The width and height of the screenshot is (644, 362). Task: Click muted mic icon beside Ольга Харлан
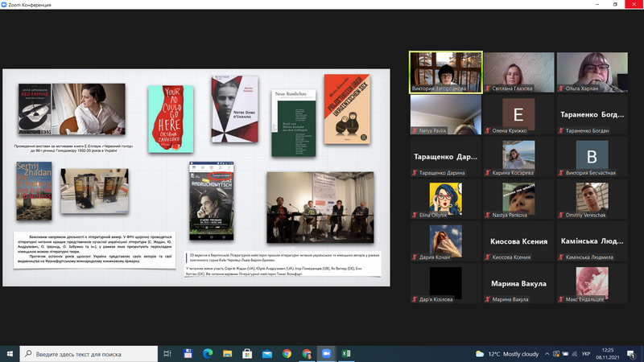(560, 88)
